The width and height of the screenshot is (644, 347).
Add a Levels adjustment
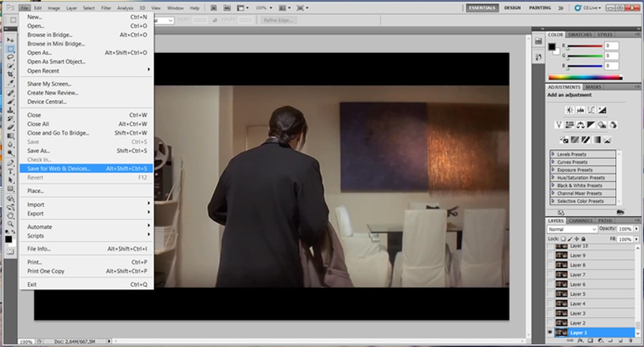[x=580, y=109]
